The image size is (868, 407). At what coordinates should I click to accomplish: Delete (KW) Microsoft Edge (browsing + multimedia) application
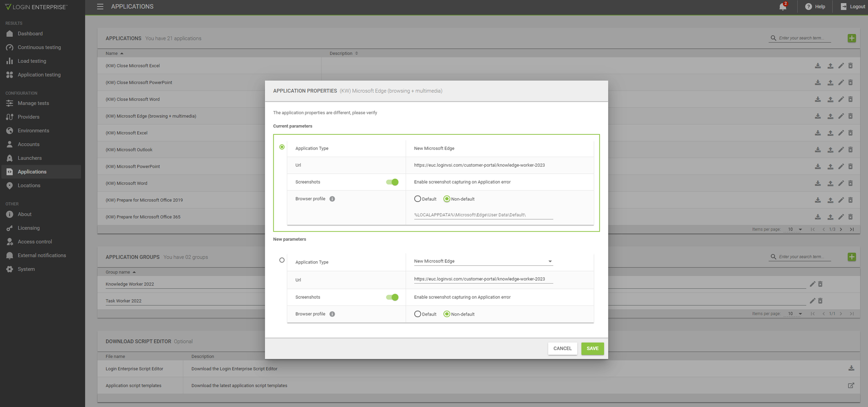click(x=851, y=116)
